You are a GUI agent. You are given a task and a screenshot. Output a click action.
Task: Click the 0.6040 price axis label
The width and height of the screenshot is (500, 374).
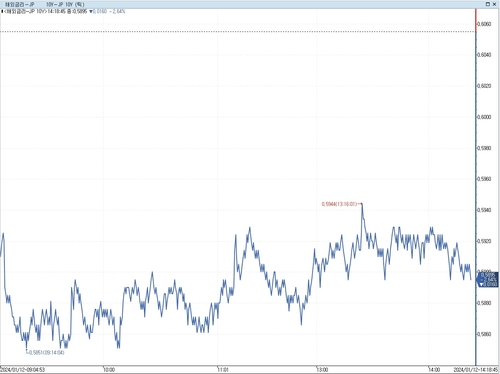484,55
